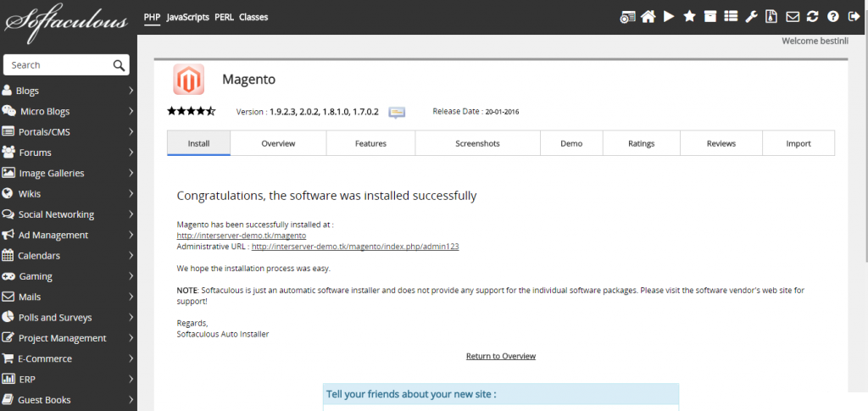Screen dimensions: 868x411
Task: Click the star rating of Magento
Action: [x=191, y=111]
